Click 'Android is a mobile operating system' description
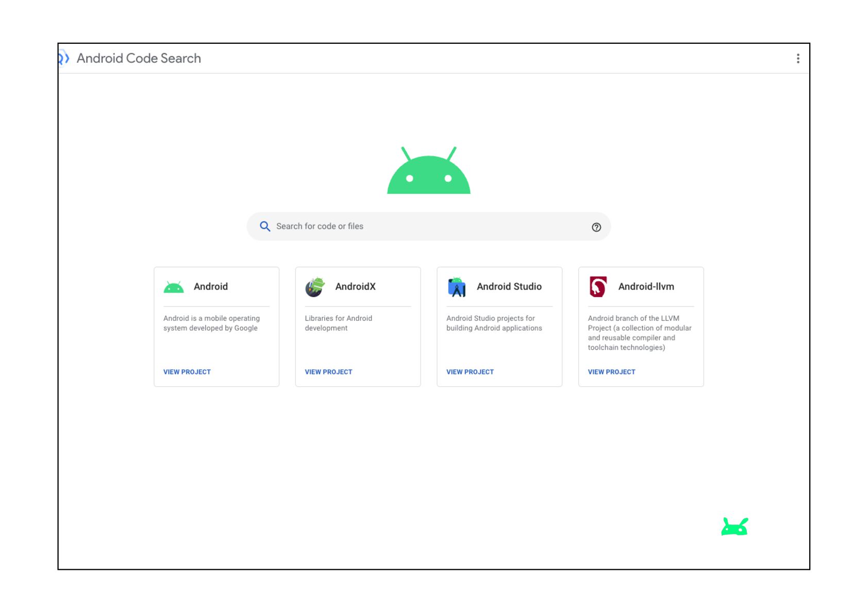868x613 pixels. 211,323
